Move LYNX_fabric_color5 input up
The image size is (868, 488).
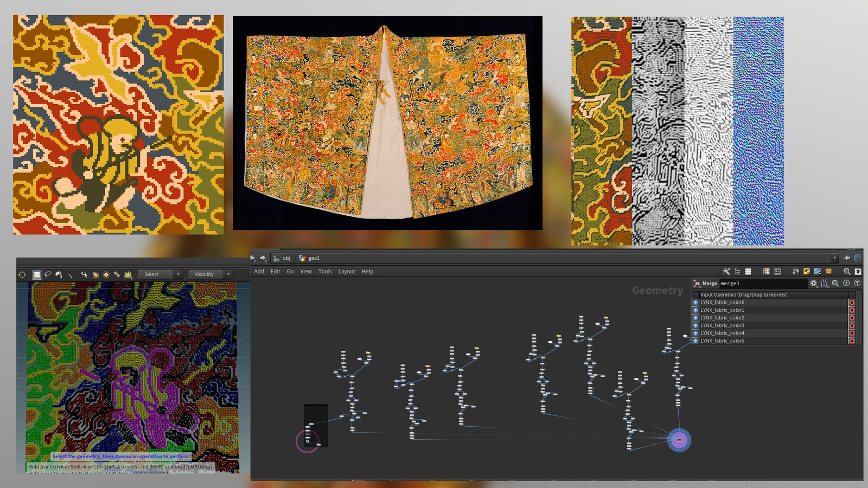tap(695, 341)
